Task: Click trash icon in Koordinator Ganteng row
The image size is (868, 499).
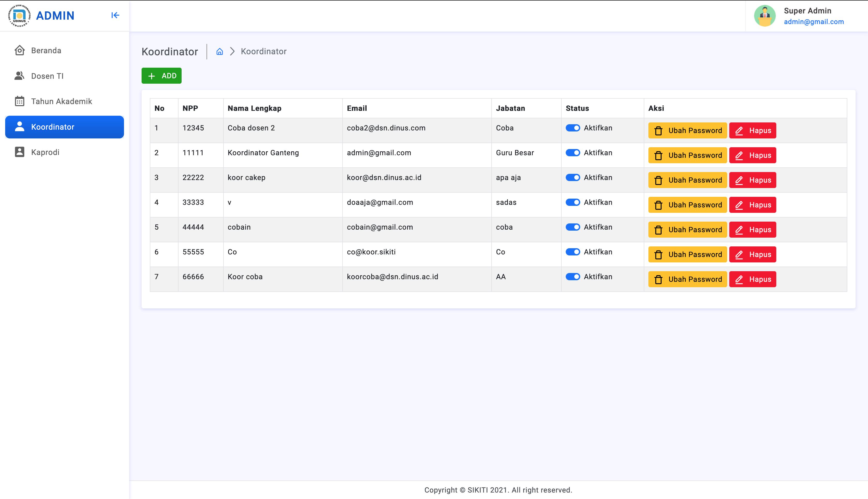Action: [658, 155]
